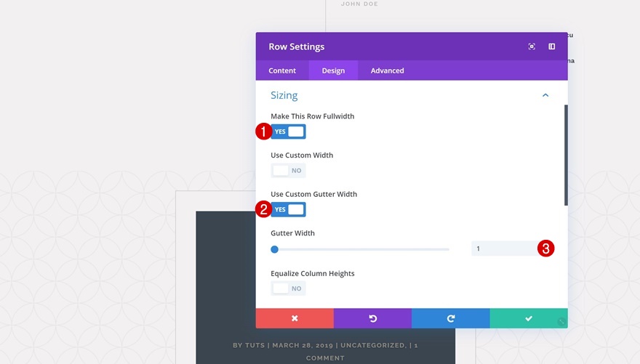Save settings with the green checkmark
Viewport: 640px width, 364px height.
[x=529, y=318]
